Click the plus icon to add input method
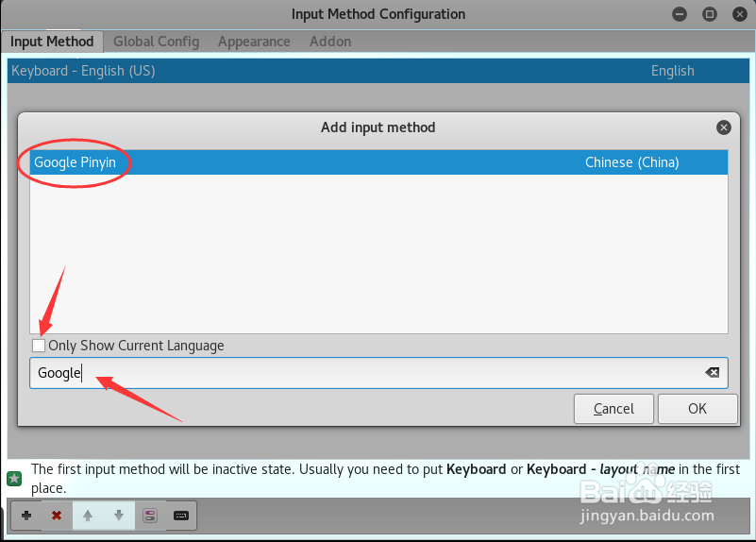756x542 pixels. click(x=26, y=516)
